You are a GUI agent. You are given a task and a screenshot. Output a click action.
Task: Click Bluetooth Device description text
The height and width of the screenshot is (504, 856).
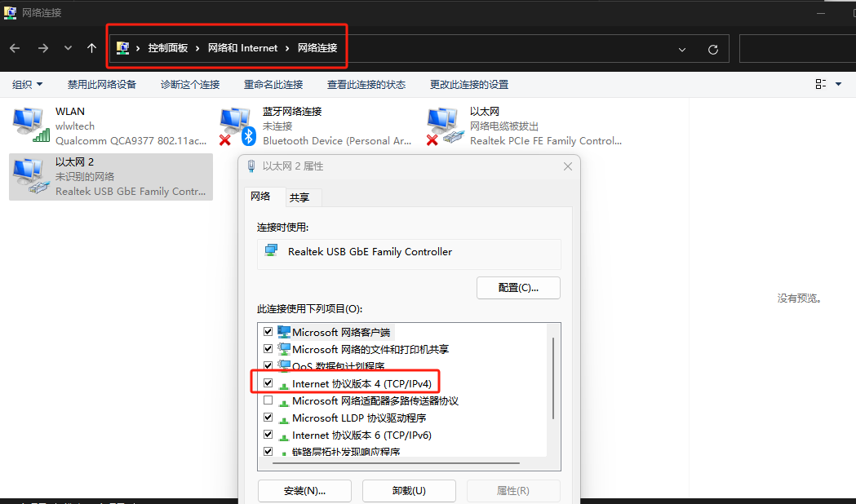point(337,141)
